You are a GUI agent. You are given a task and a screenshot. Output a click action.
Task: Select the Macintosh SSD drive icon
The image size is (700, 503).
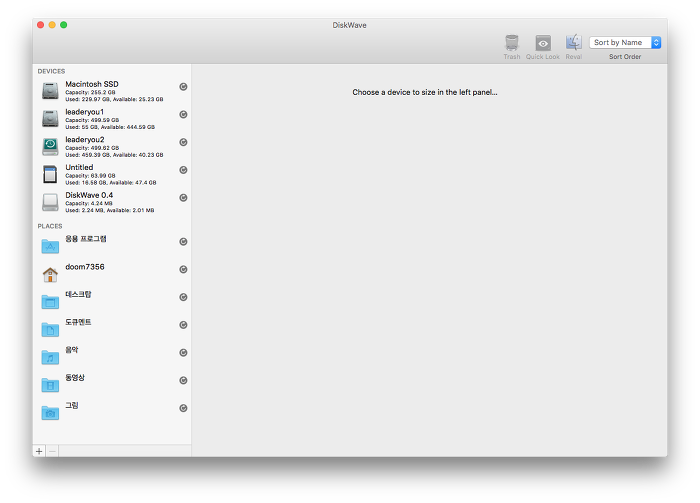click(50, 91)
